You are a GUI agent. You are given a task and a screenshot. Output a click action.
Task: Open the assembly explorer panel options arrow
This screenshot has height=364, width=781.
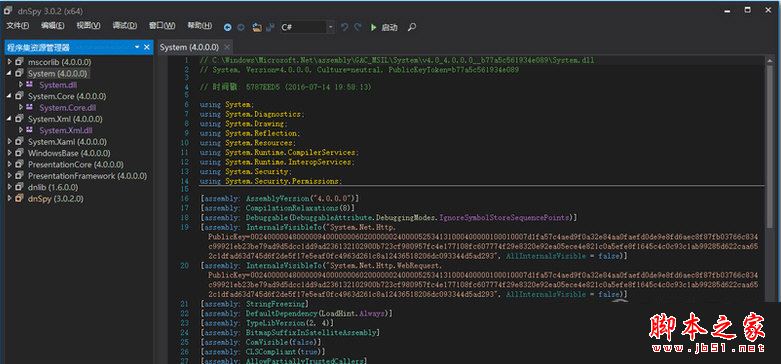point(137,47)
